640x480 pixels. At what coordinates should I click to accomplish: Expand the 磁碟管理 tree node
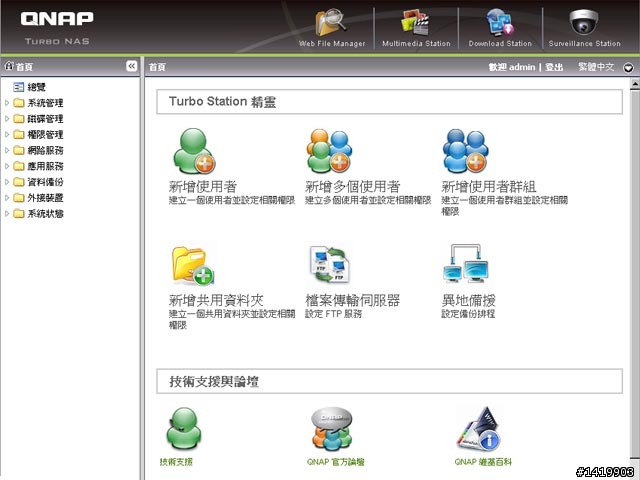7,119
